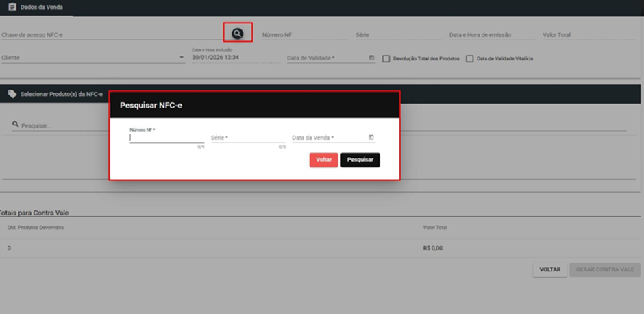Click the red Voltar button in dialog

323,160
